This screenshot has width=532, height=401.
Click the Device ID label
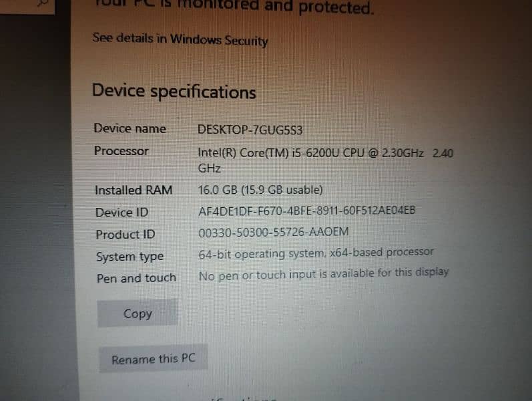(x=121, y=213)
